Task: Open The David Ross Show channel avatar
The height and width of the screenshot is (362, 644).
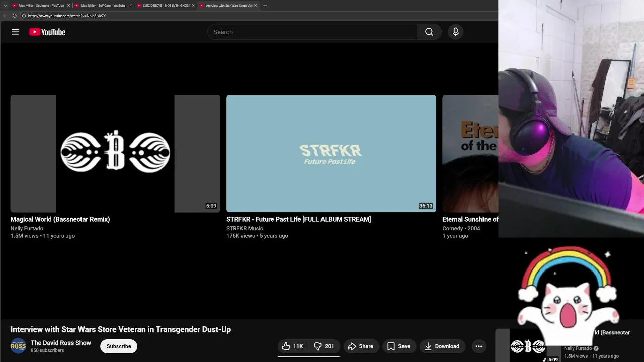Action: tap(18, 346)
